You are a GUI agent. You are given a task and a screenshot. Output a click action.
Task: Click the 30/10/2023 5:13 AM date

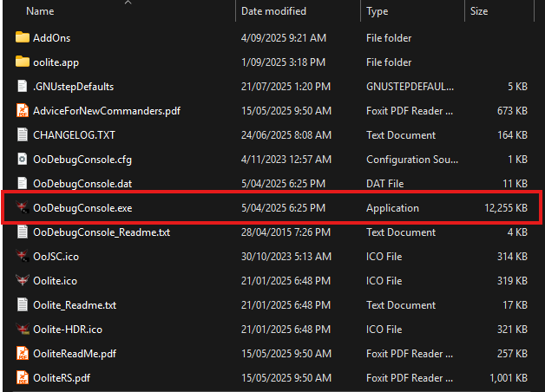pos(286,257)
